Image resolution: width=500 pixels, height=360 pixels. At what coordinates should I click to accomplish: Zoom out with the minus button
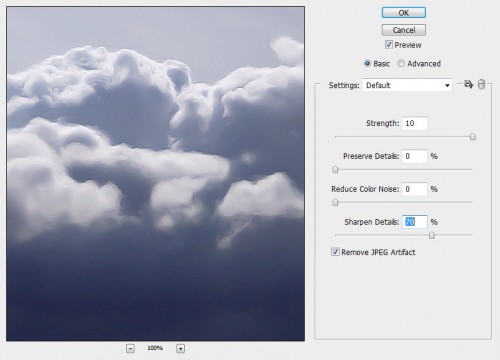pyautogui.click(x=130, y=349)
